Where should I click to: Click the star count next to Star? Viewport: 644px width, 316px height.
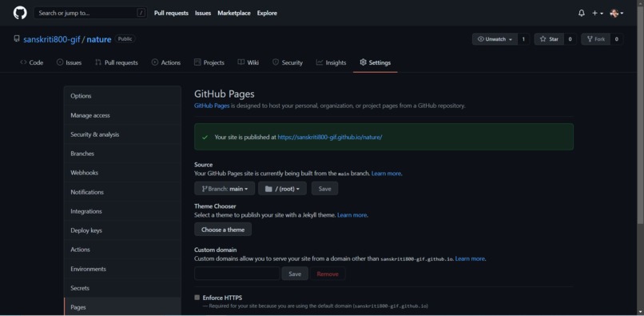pos(570,39)
